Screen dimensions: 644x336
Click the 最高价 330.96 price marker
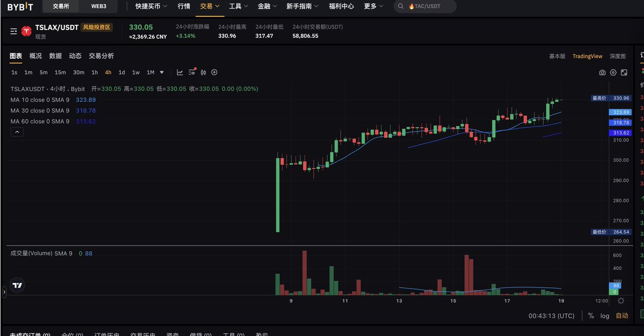611,98
